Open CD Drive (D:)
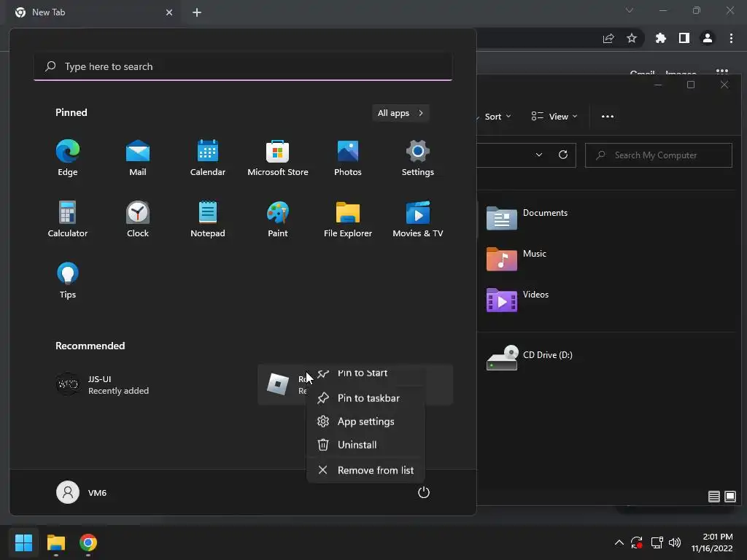Image resolution: width=747 pixels, height=560 pixels. coord(530,358)
